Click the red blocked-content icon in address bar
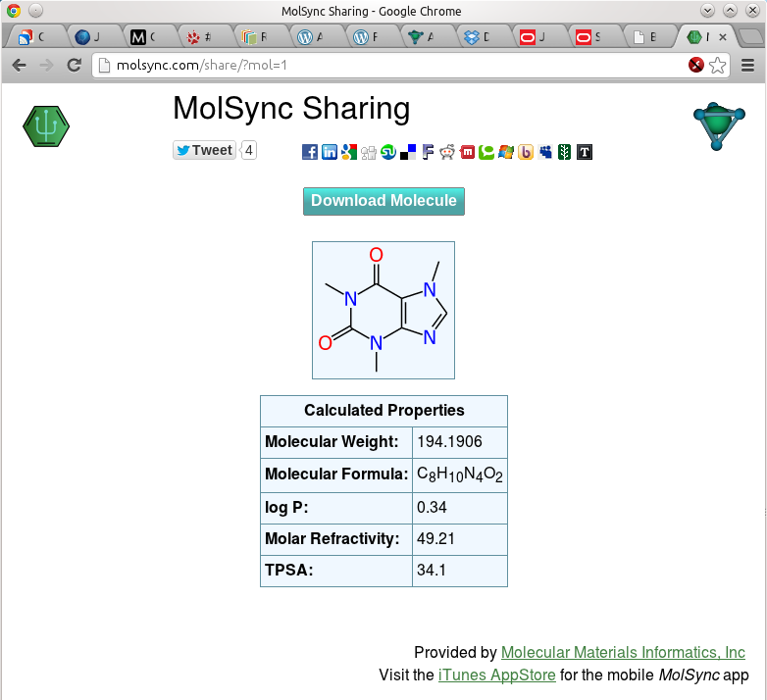This screenshot has height=700, width=767. (x=695, y=66)
